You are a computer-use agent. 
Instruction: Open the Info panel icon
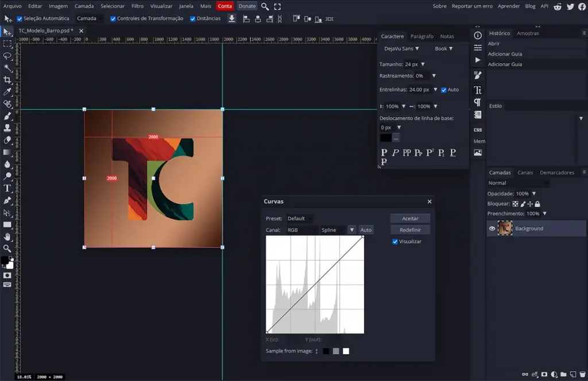point(478,36)
